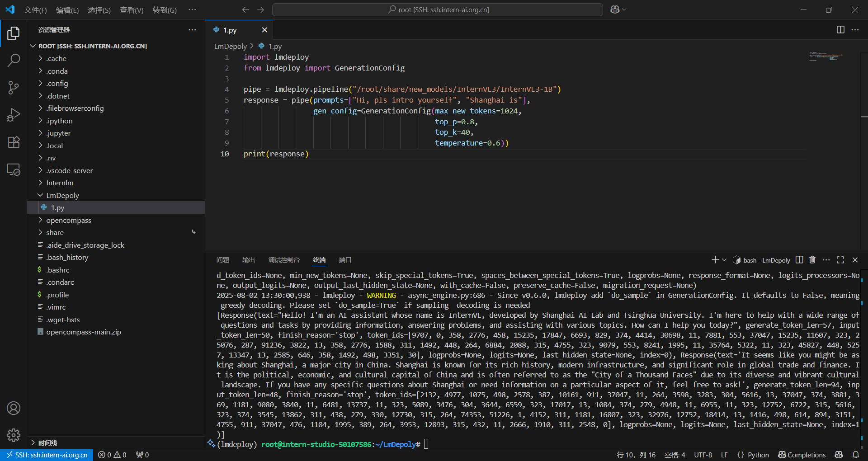
Task: Open the Manage gear menu
Action: coord(14,435)
